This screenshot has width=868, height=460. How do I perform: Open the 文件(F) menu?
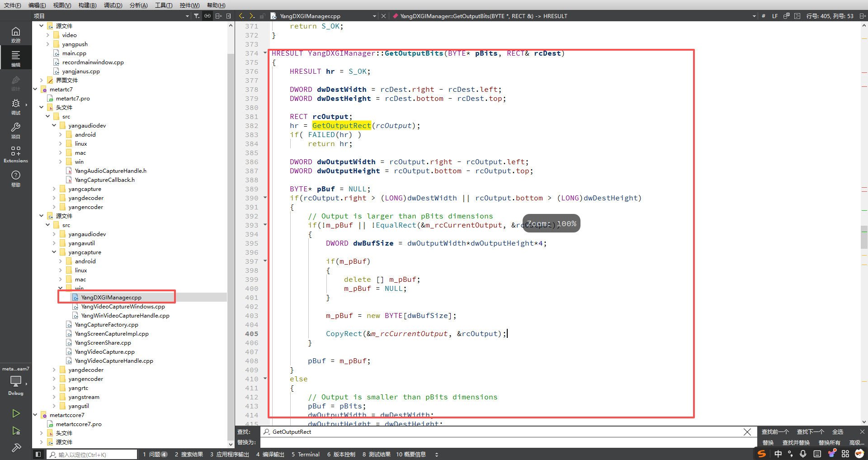[12, 5]
